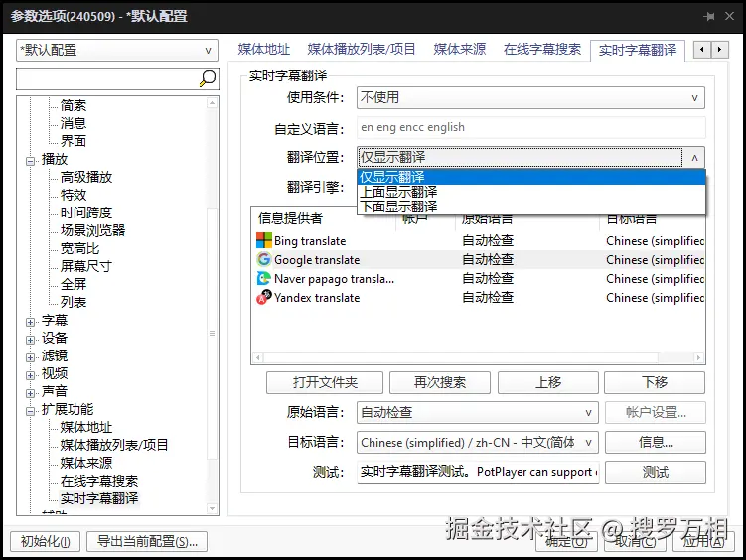Expand the 声音 tree node
The image size is (746, 560).
30,393
